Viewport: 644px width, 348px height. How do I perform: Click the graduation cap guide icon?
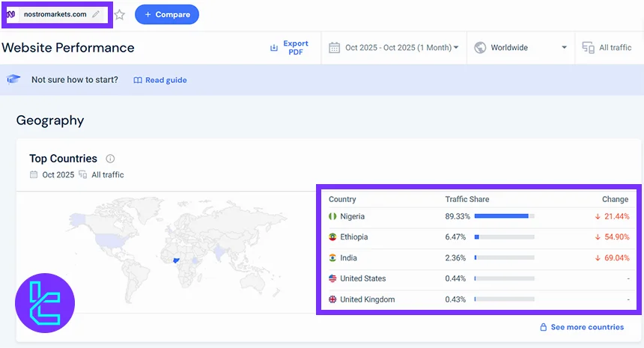pyautogui.click(x=13, y=79)
